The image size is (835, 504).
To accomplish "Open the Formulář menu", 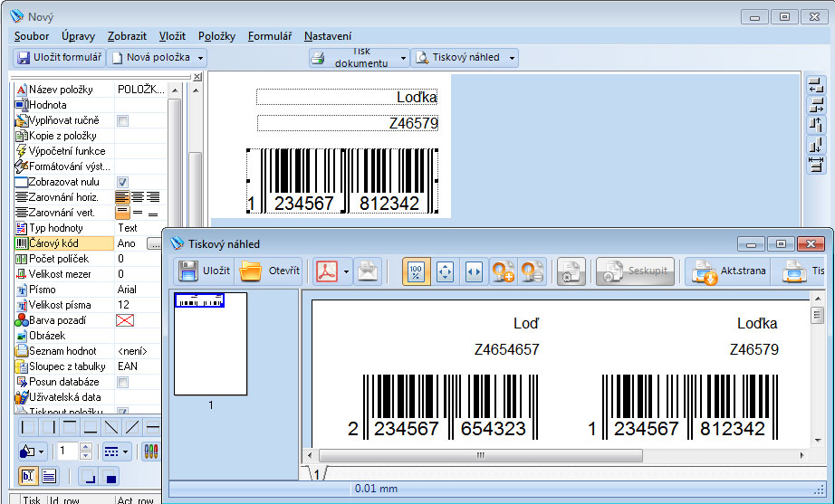I will (270, 36).
